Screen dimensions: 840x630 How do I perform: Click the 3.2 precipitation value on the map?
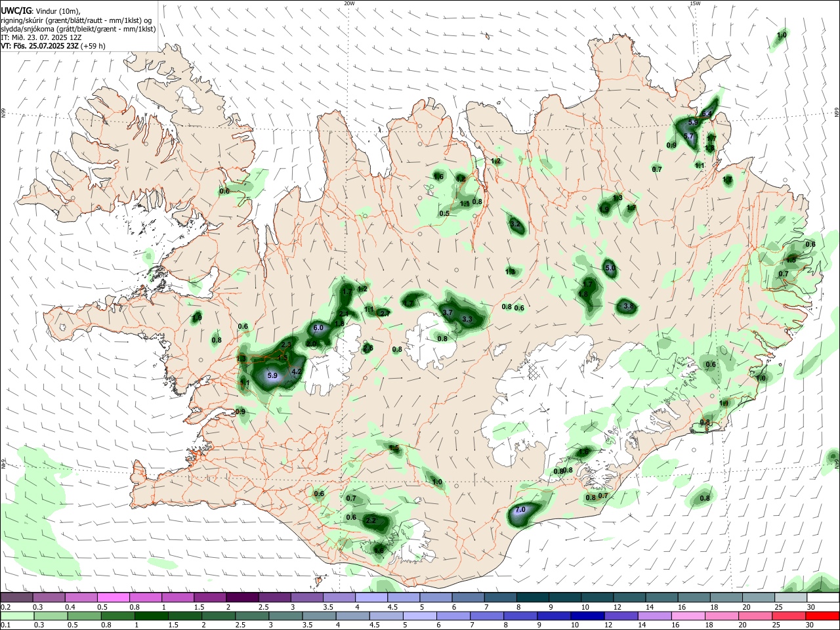point(515,224)
